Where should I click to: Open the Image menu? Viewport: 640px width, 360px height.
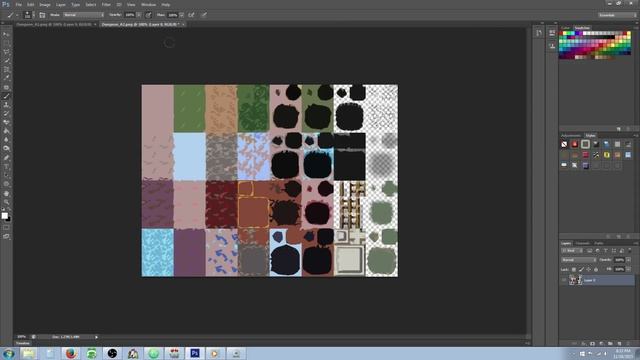(x=45, y=5)
